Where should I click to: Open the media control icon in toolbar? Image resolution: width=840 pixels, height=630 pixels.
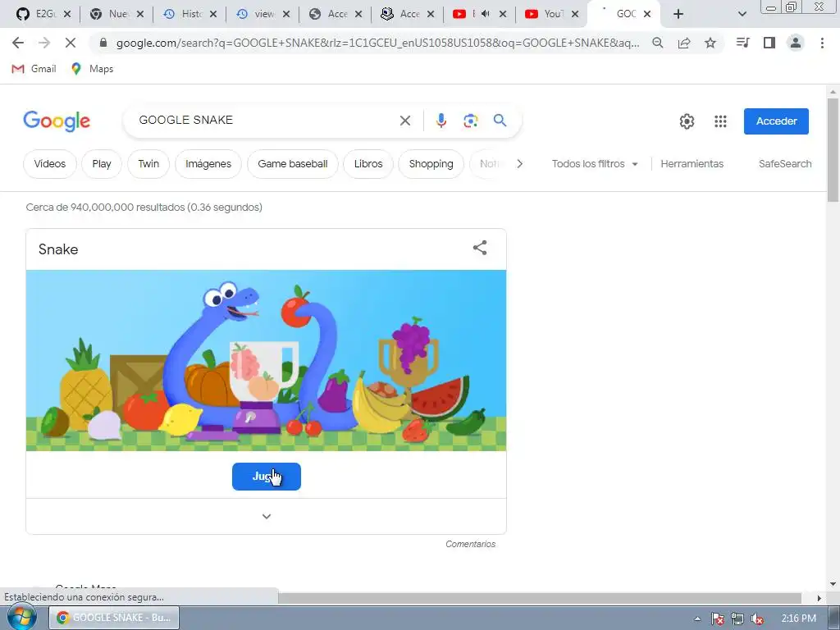click(742, 43)
